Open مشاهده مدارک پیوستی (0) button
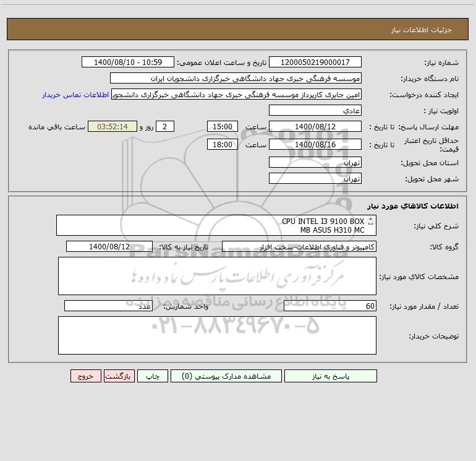 226,376
